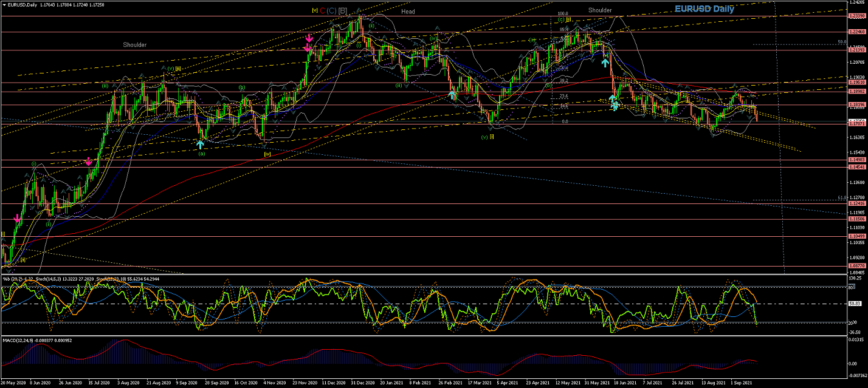The image size is (868, 388).
Task: Click the cyan up arrow below the May 2021 peak
Action: (x=605, y=61)
